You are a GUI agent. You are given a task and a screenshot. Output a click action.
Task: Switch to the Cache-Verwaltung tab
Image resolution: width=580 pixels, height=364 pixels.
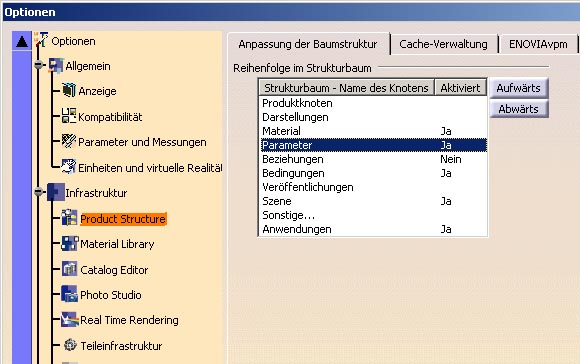coord(443,44)
